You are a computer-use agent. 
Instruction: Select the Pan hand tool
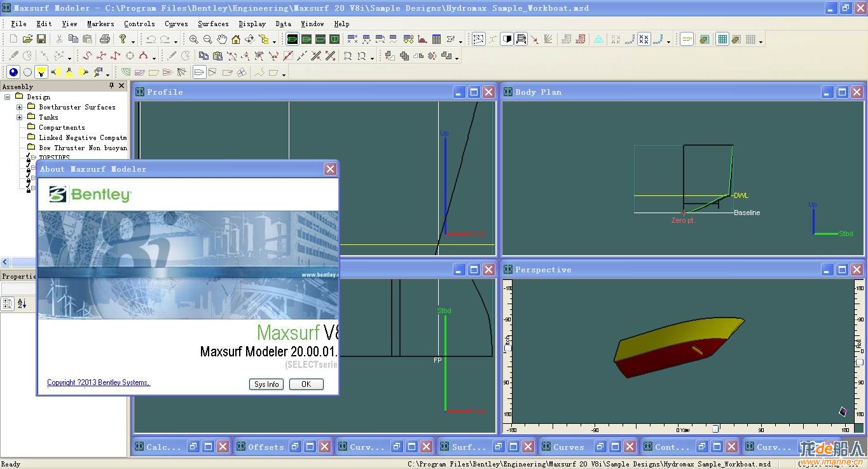[221, 39]
